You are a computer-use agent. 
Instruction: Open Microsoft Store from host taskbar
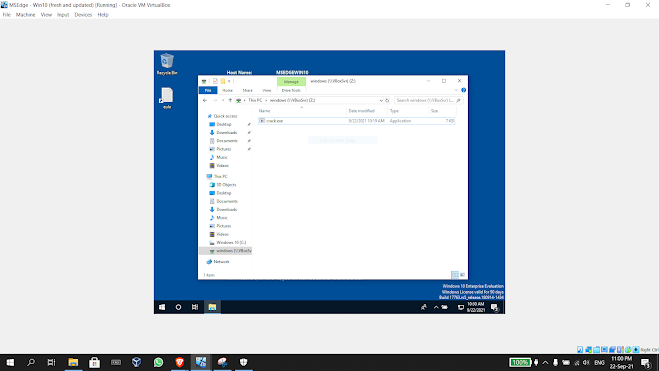pyautogui.click(x=95, y=362)
